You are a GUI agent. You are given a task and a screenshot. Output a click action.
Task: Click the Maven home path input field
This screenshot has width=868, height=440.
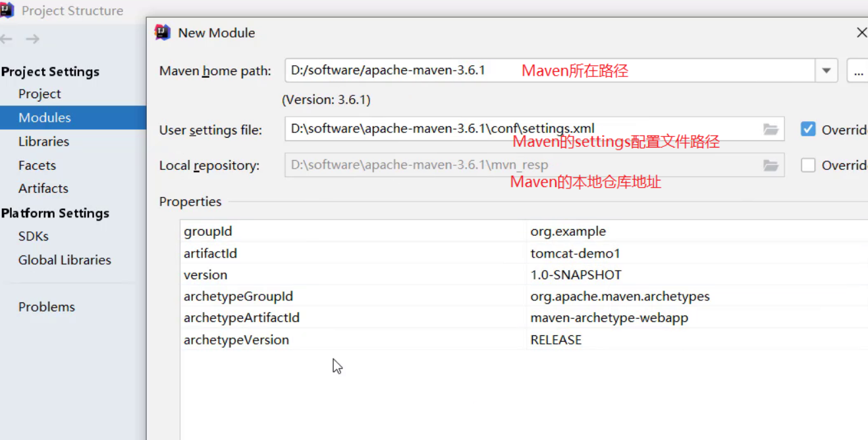pyautogui.click(x=550, y=70)
